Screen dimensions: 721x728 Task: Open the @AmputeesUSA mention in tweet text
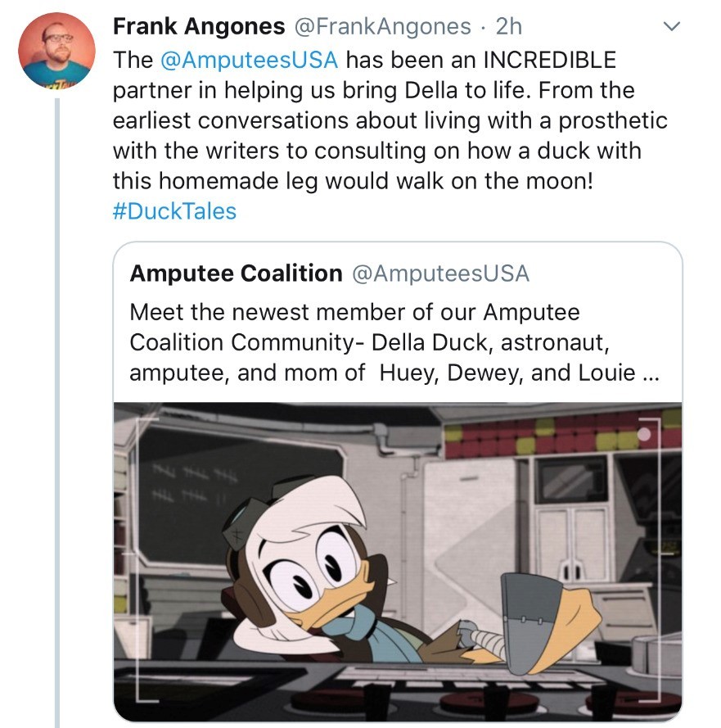click(x=249, y=60)
